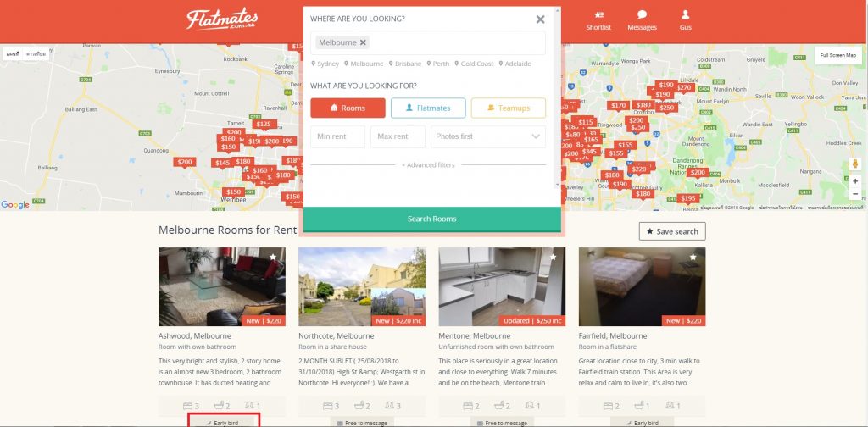
Task: Choose the Brisbane quick location link
Action: coord(404,64)
